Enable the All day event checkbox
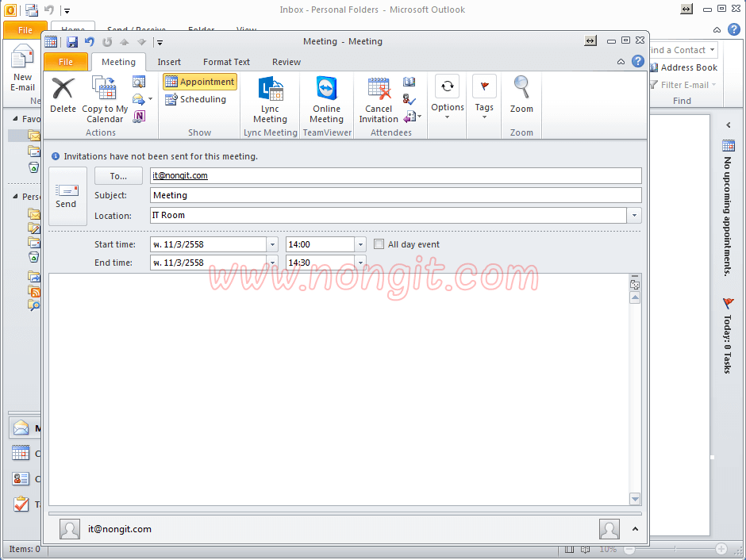Image resolution: width=746 pixels, height=560 pixels. (x=379, y=244)
